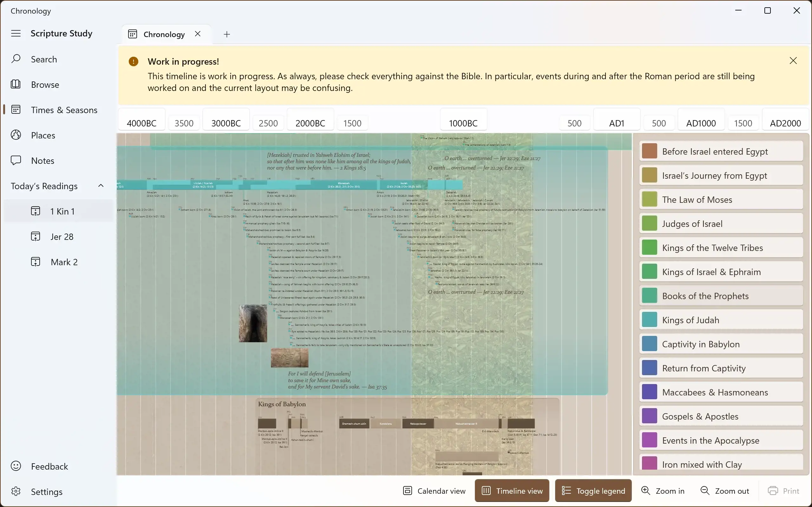The image size is (812, 507).
Task: Toggle the legend visibility
Action: [593, 491]
